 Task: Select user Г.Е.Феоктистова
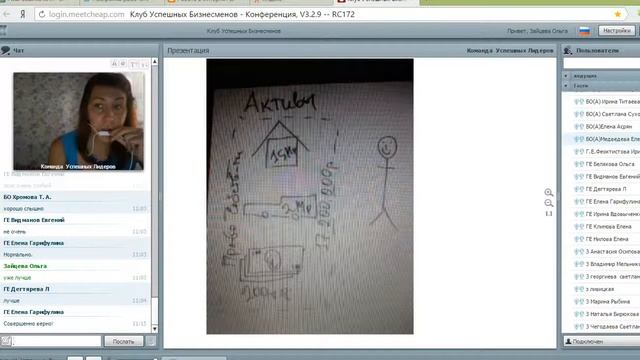[x=613, y=151]
